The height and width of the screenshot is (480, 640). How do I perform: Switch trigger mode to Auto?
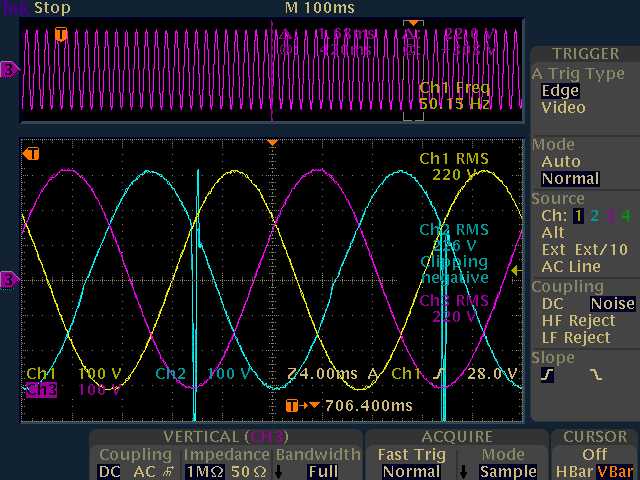(560, 161)
